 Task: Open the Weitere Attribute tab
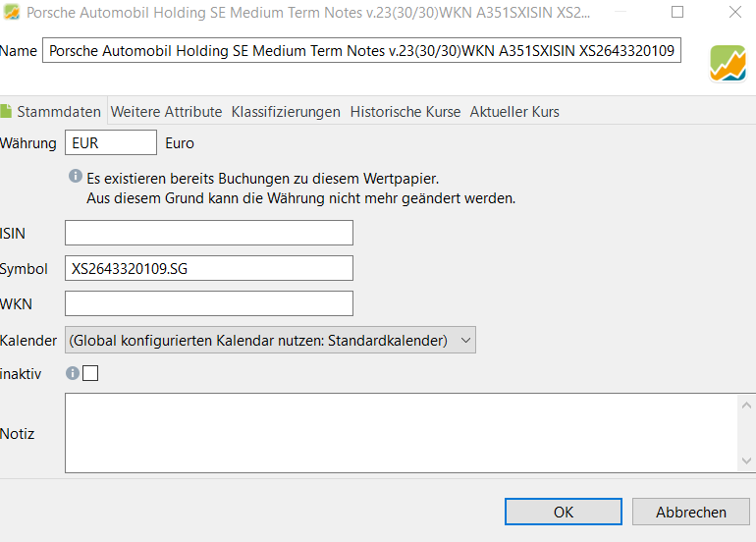[x=166, y=111]
